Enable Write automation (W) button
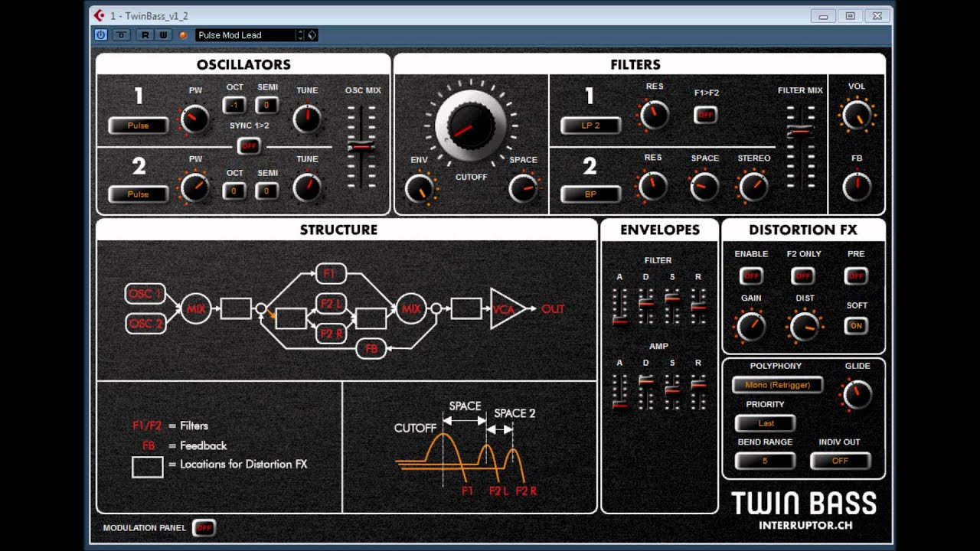 163,35
